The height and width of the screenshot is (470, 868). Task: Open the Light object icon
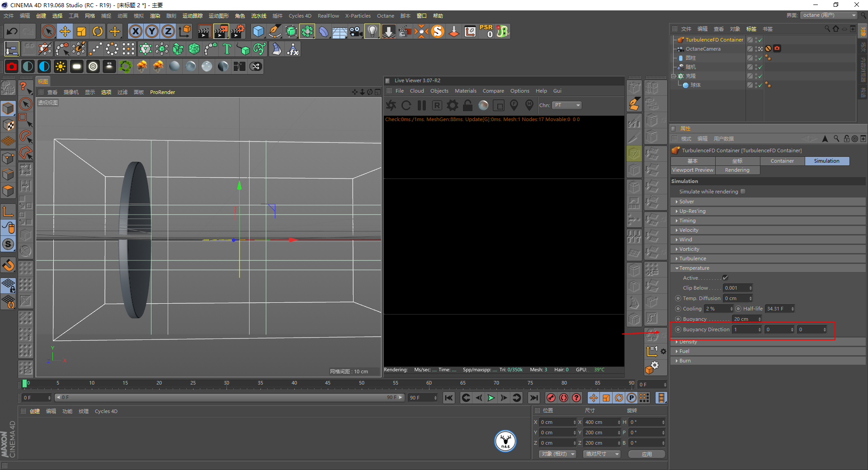(x=372, y=31)
